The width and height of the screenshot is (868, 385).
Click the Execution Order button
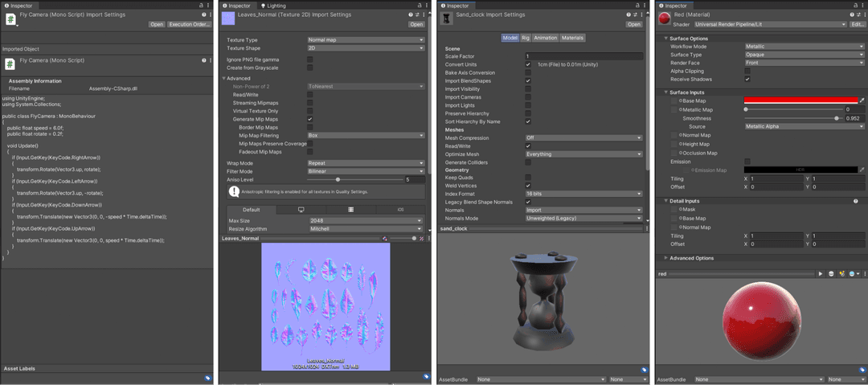point(190,24)
